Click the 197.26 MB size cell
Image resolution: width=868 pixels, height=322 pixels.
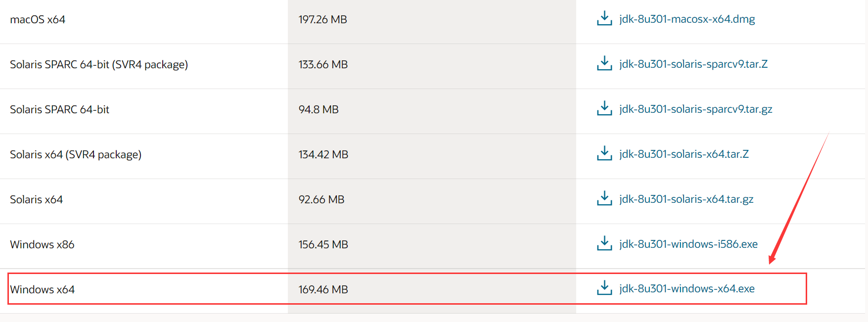pos(323,20)
